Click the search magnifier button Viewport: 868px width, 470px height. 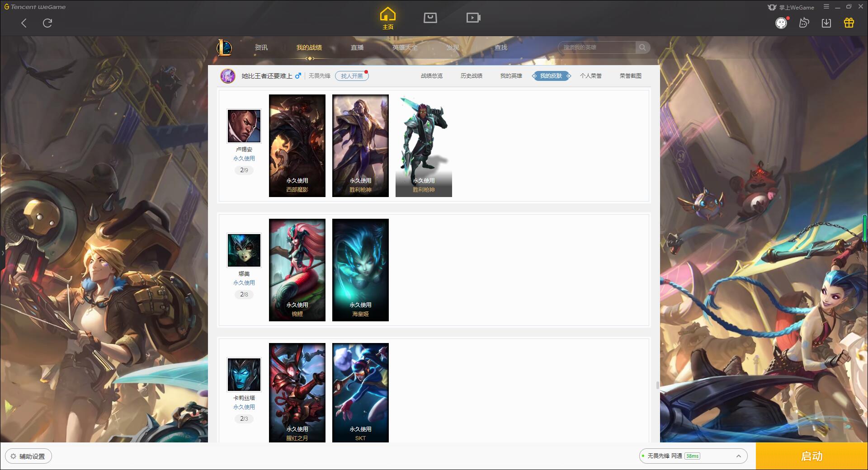click(x=642, y=47)
